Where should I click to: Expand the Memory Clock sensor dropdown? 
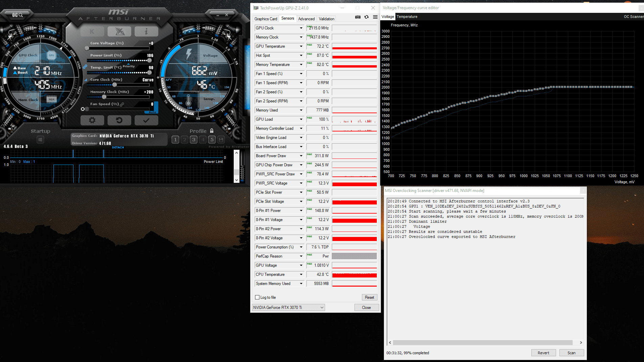(x=301, y=37)
